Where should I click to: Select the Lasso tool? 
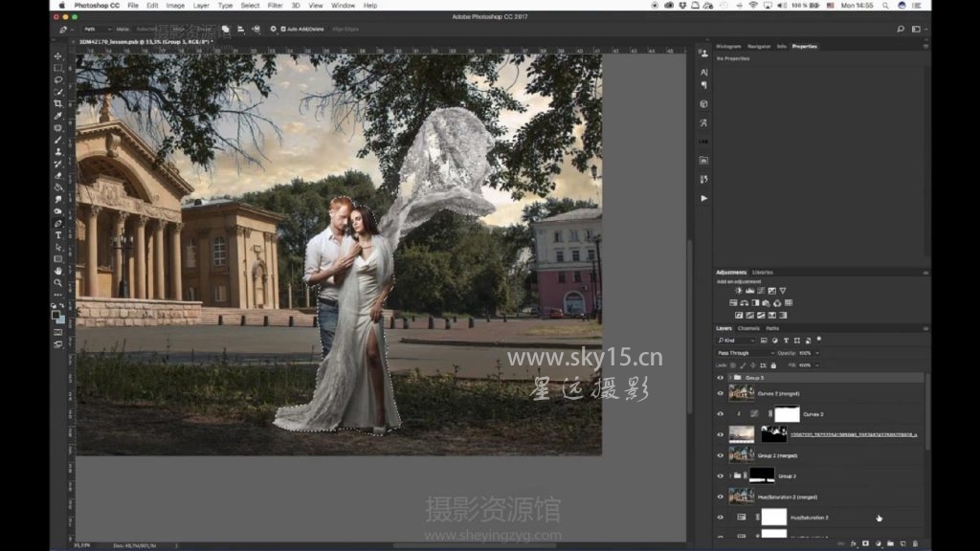click(x=58, y=80)
